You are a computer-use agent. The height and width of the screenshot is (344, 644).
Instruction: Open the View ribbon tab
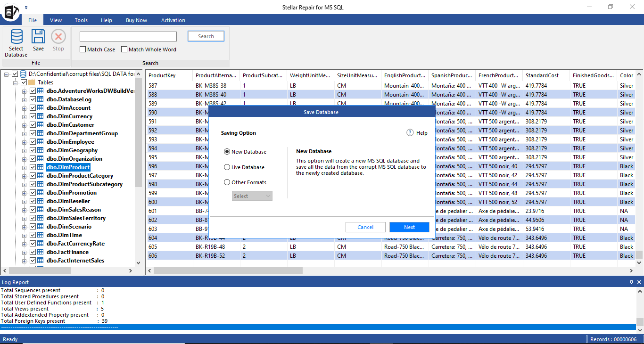56,20
